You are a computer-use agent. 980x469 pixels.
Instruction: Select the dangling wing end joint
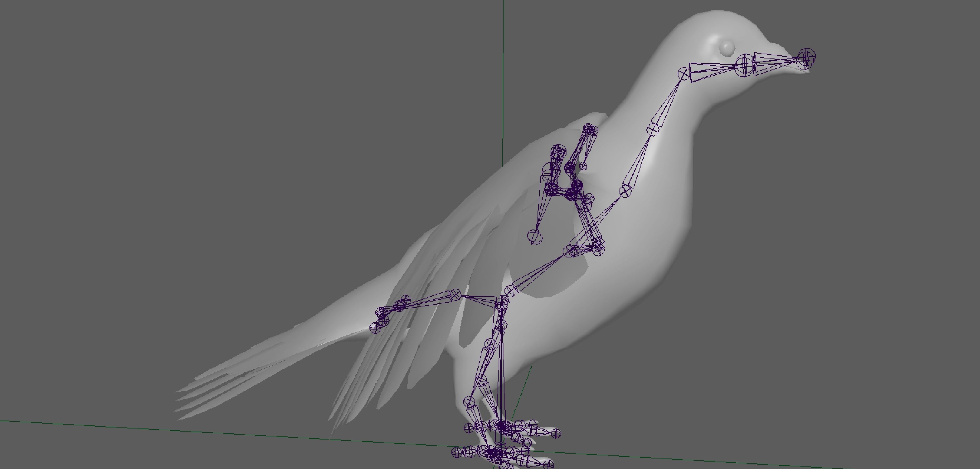point(535,236)
